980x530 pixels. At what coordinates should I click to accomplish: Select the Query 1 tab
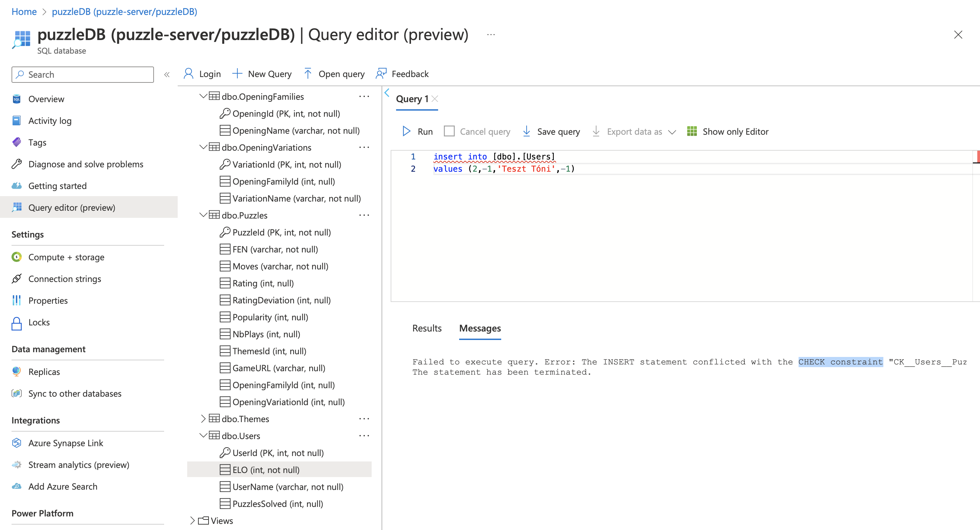pyautogui.click(x=412, y=99)
